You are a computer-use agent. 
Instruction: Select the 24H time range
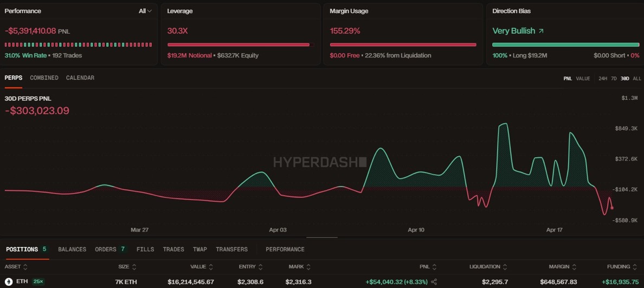coord(602,79)
